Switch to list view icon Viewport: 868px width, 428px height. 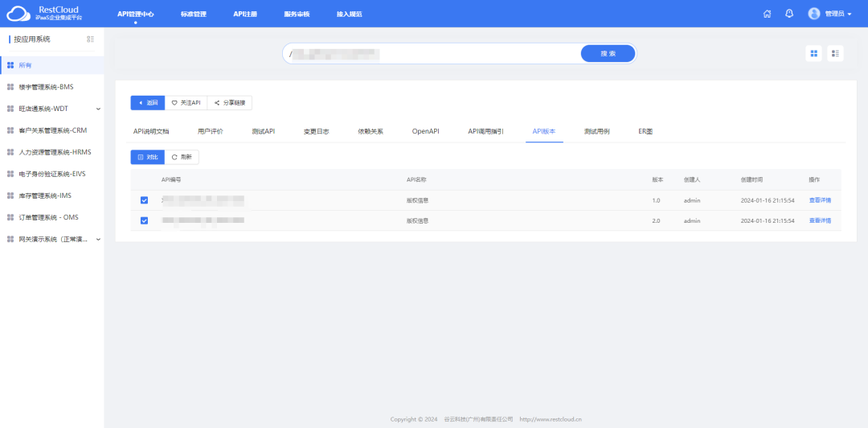click(x=836, y=53)
